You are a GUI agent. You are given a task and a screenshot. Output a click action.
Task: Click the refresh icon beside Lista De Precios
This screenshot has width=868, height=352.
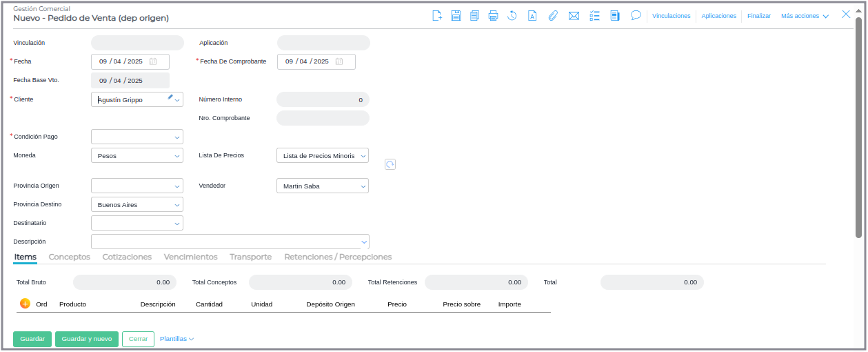pyautogui.click(x=390, y=164)
